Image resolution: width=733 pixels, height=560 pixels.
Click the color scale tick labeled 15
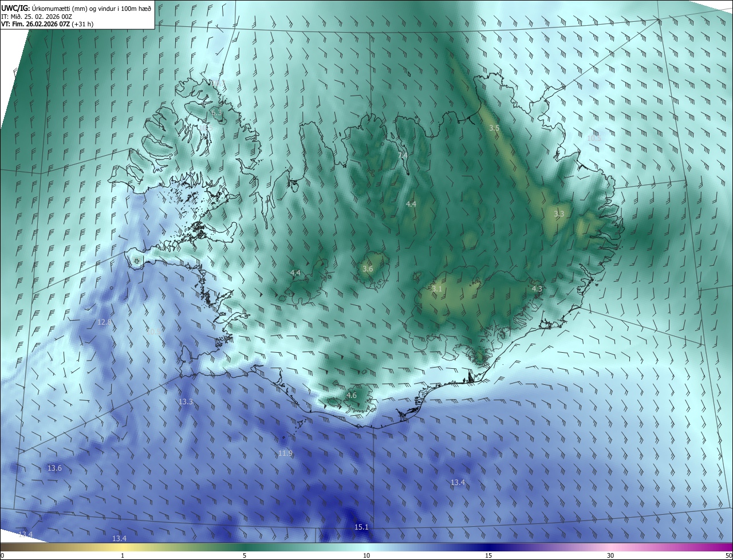(x=488, y=555)
